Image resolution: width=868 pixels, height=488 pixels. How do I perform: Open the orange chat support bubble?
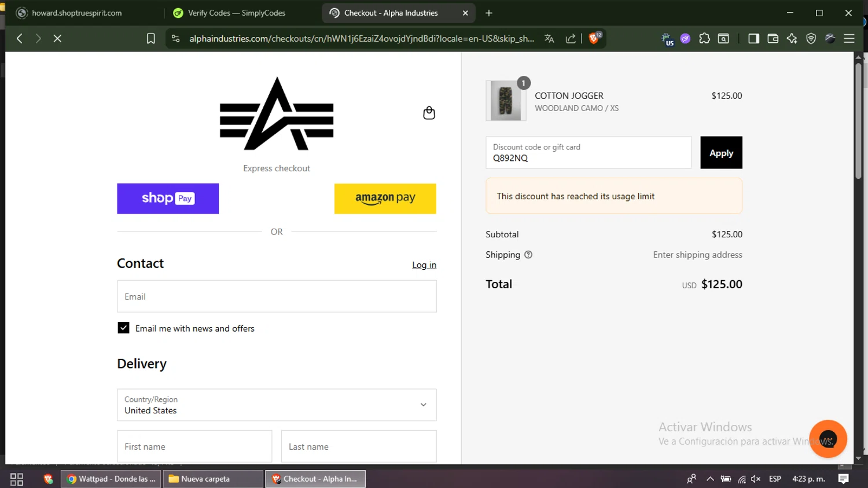828,439
